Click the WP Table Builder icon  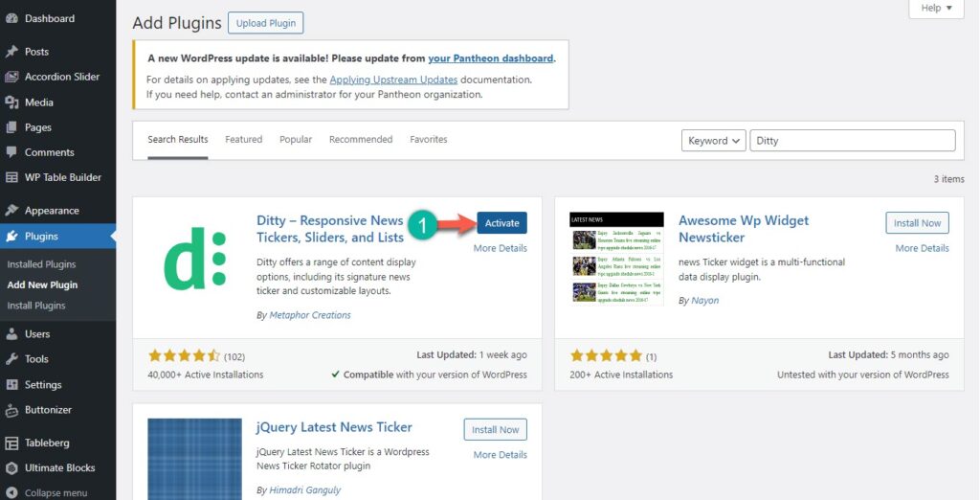coord(11,177)
